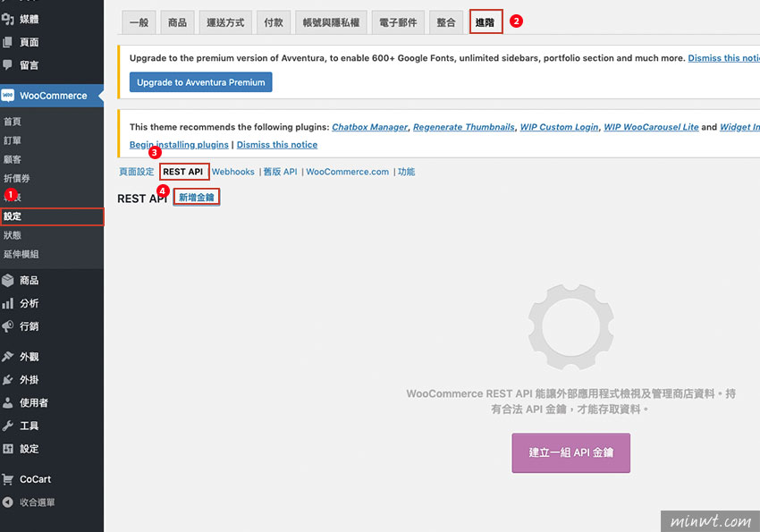Click the Plugins (外掛) plug icon
The height and width of the screenshot is (532, 760).
pos(8,379)
